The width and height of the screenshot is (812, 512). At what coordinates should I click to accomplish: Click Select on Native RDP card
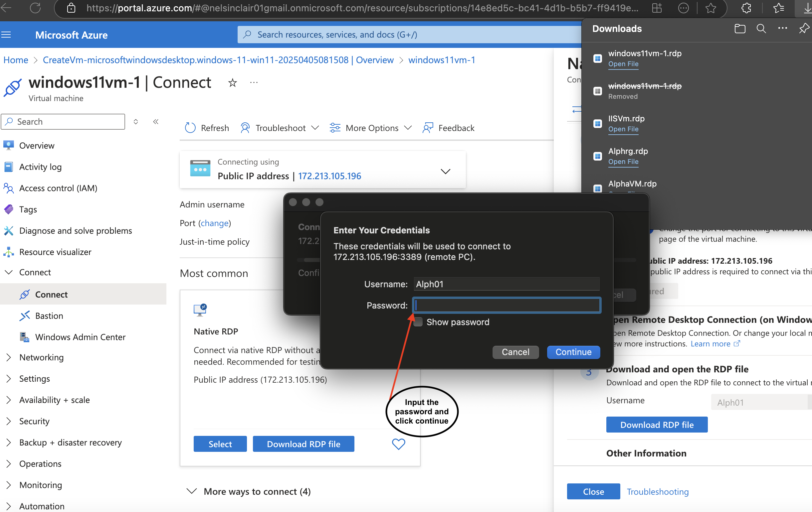(x=220, y=444)
